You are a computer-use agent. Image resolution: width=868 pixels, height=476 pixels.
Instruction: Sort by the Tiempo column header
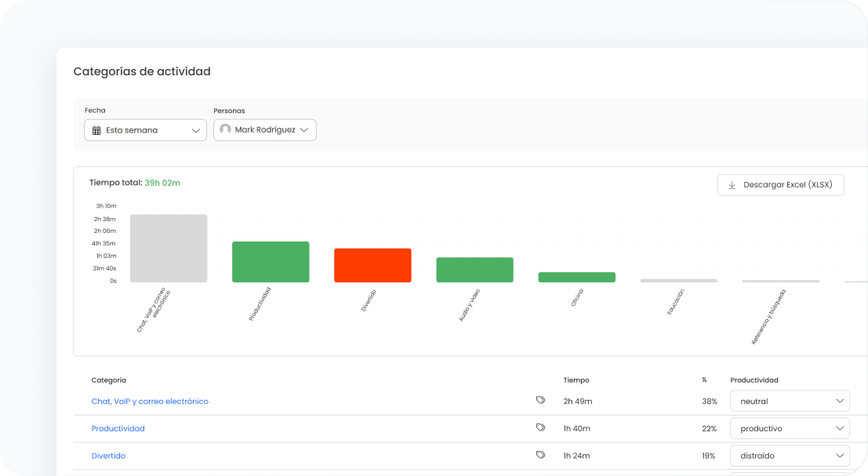576,380
